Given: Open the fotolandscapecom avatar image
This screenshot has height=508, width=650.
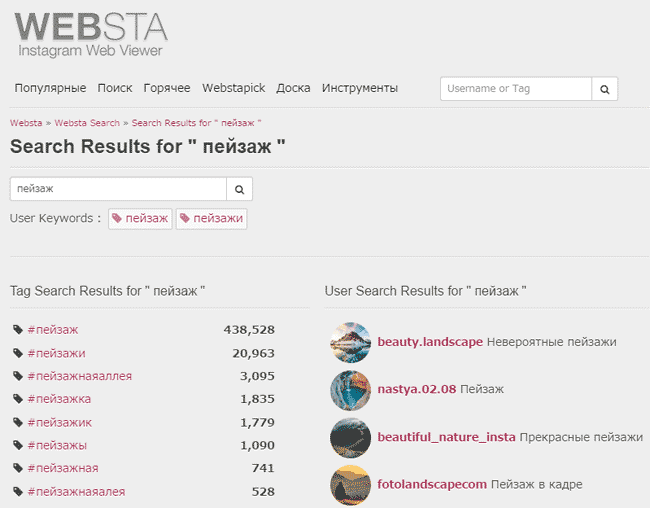Looking at the screenshot, I should click(350, 485).
